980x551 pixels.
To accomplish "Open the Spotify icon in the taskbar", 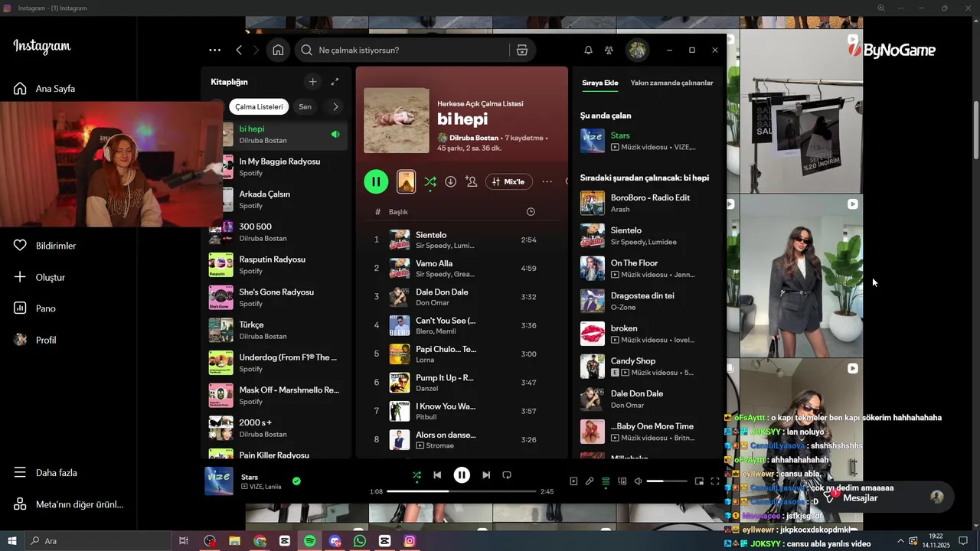I will 309,541.
